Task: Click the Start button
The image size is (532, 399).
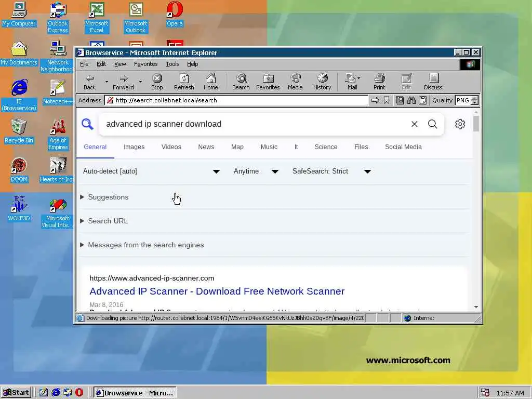Action: click(16, 393)
